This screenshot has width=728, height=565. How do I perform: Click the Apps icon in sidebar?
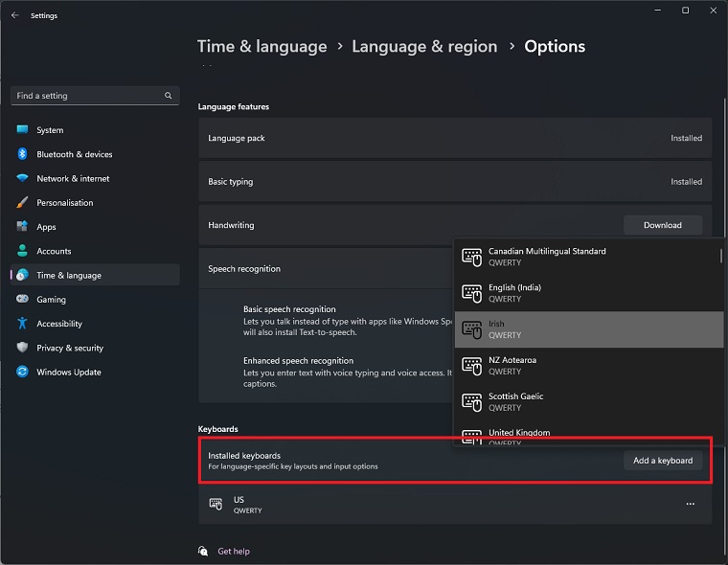tap(22, 227)
